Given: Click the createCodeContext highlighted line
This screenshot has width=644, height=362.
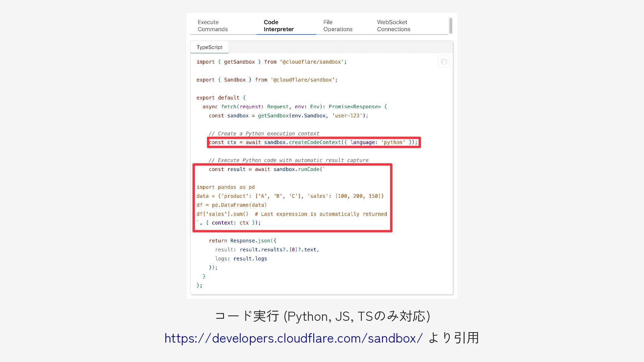Looking at the screenshot, I should tap(313, 142).
